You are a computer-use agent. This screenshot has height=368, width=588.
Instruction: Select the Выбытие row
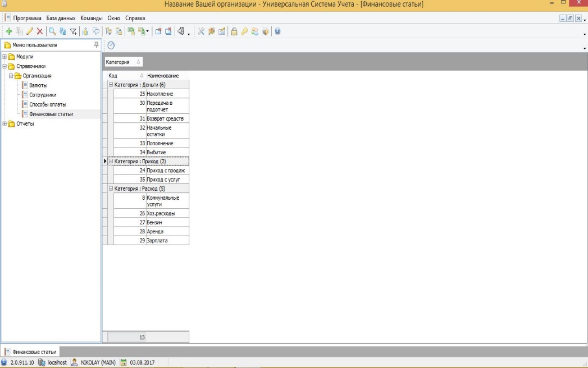pos(151,152)
